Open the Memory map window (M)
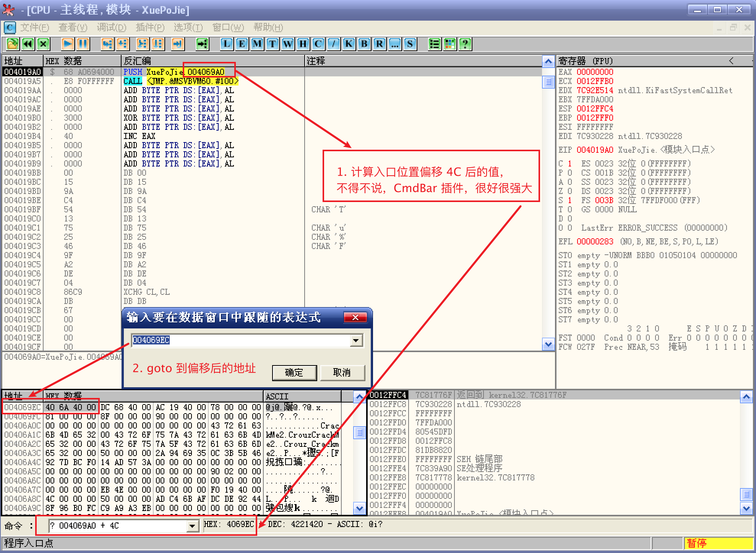The width and height of the screenshot is (756, 553). point(257,44)
